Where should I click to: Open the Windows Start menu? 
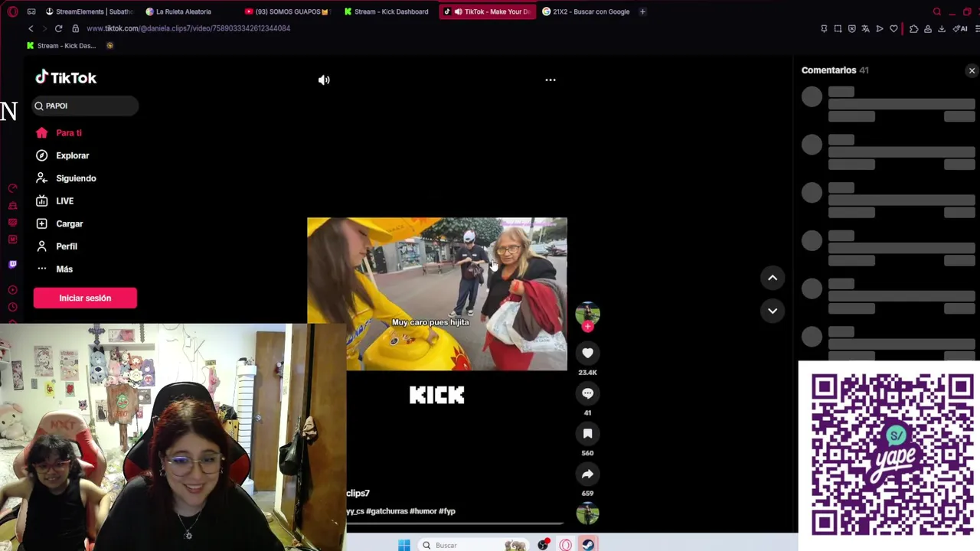coord(403,545)
